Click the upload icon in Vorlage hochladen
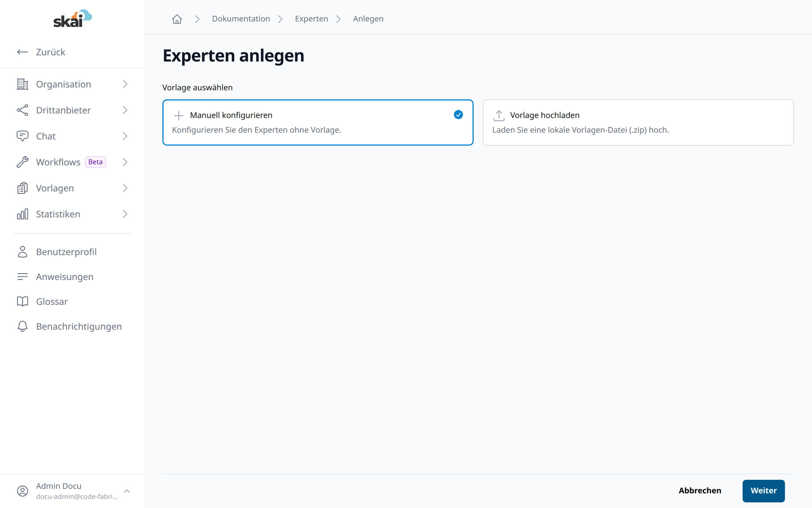The image size is (812, 508). [x=499, y=116]
